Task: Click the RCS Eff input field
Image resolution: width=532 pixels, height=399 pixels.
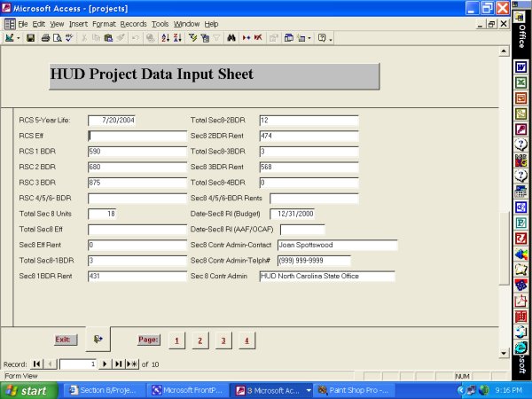Action: (137, 136)
